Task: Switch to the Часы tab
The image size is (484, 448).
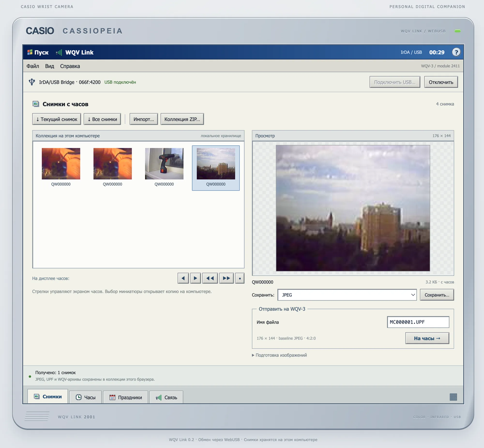Action: (x=85, y=397)
